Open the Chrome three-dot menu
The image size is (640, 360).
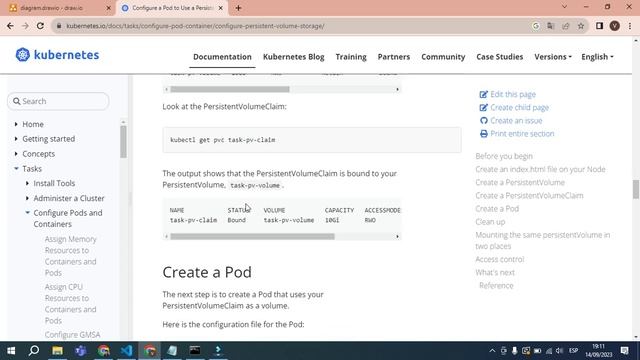(630, 26)
